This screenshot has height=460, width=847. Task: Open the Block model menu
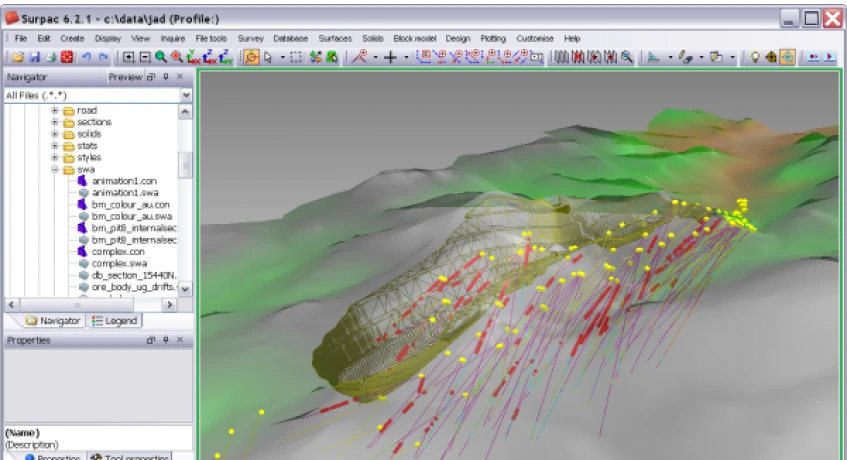tap(416, 38)
